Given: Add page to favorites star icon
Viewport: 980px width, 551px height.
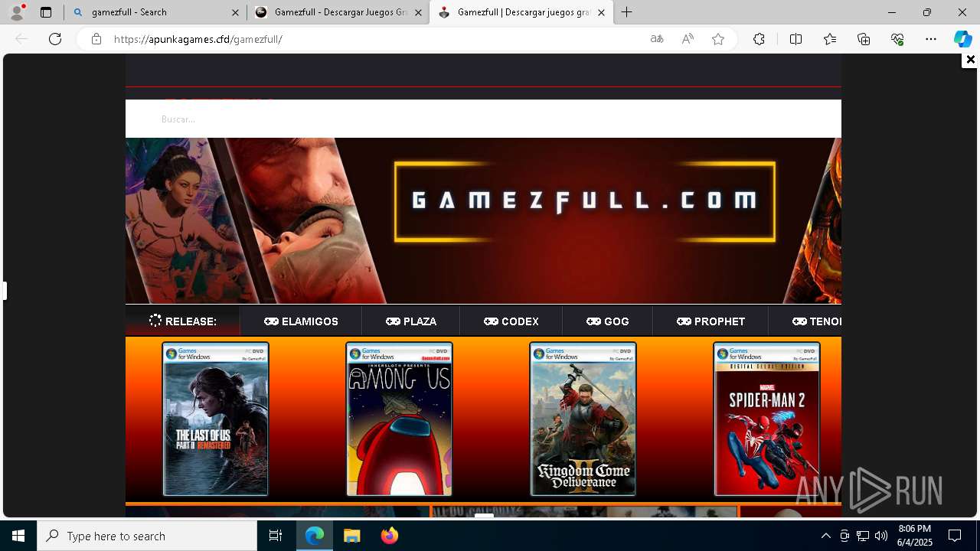Looking at the screenshot, I should click(x=718, y=39).
